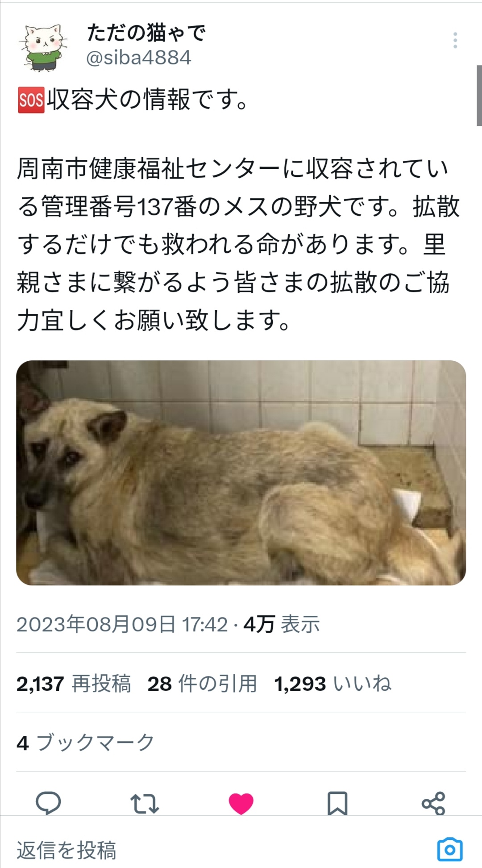This screenshot has height=868, width=482.
Task: Open camera icon in reply bar
Action: (450, 849)
